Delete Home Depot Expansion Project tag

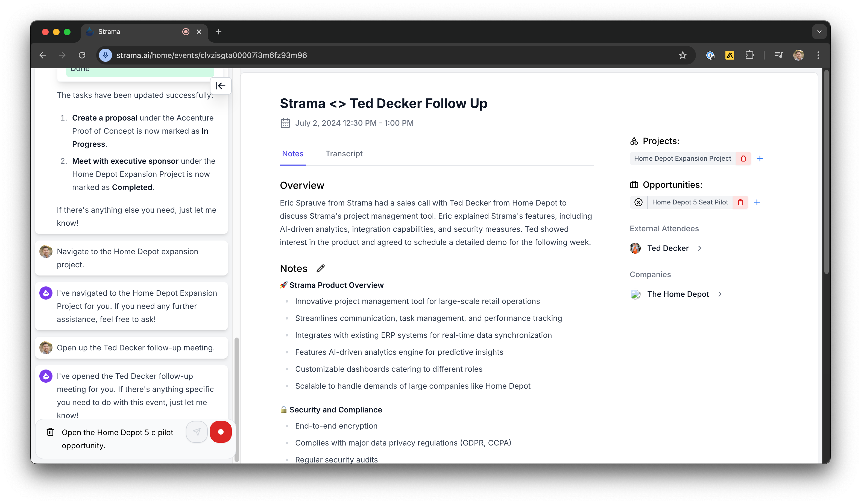pyautogui.click(x=743, y=159)
